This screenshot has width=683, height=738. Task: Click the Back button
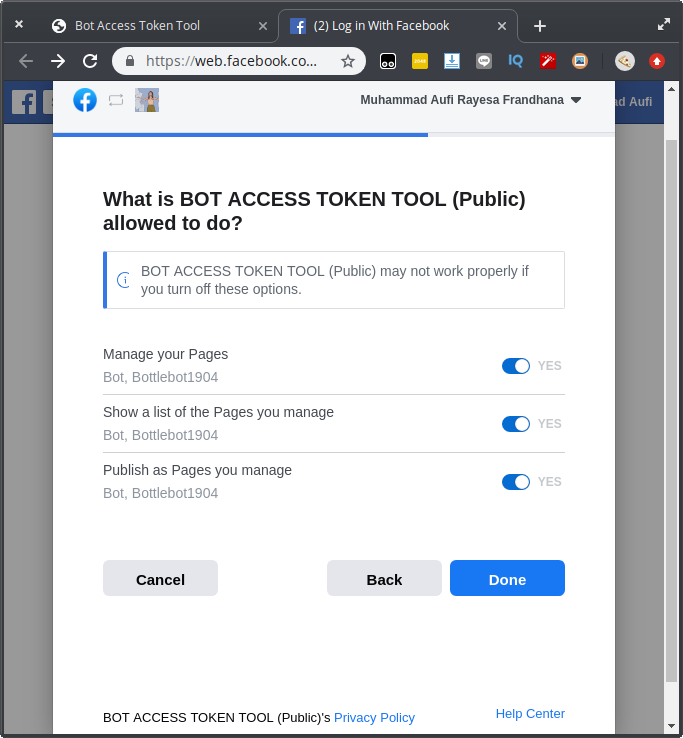pos(384,578)
